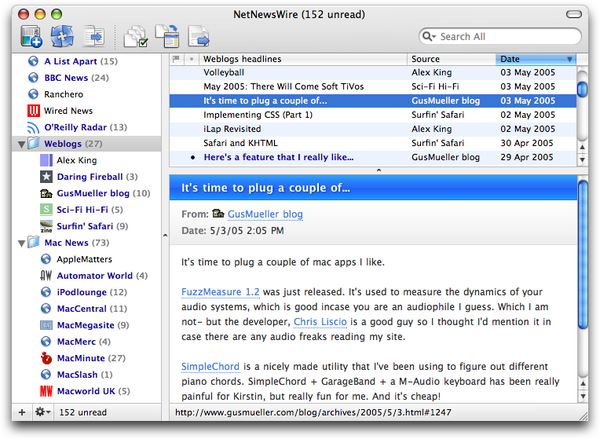
Task: Click the Automator World AW icon
Action: pos(46,276)
